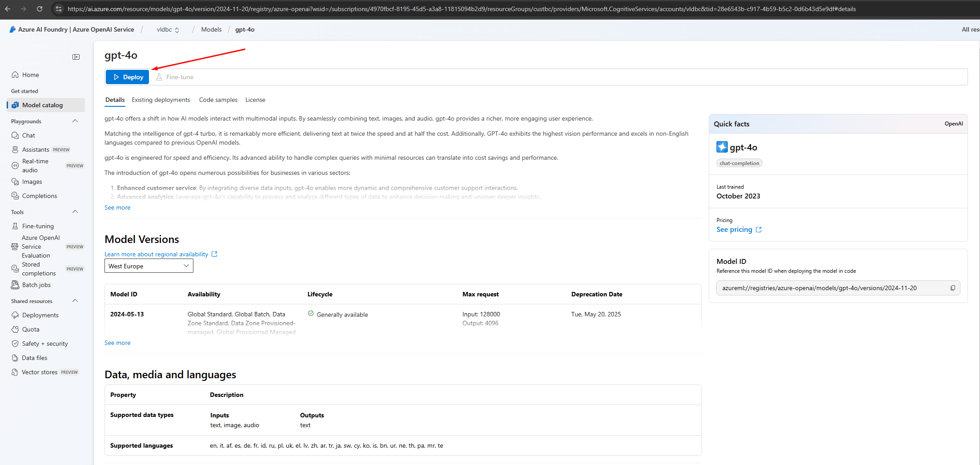Image resolution: width=980 pixels, height=465 pixels.
Task: Click the Chat bubble icon
Action: click(15, 135)
